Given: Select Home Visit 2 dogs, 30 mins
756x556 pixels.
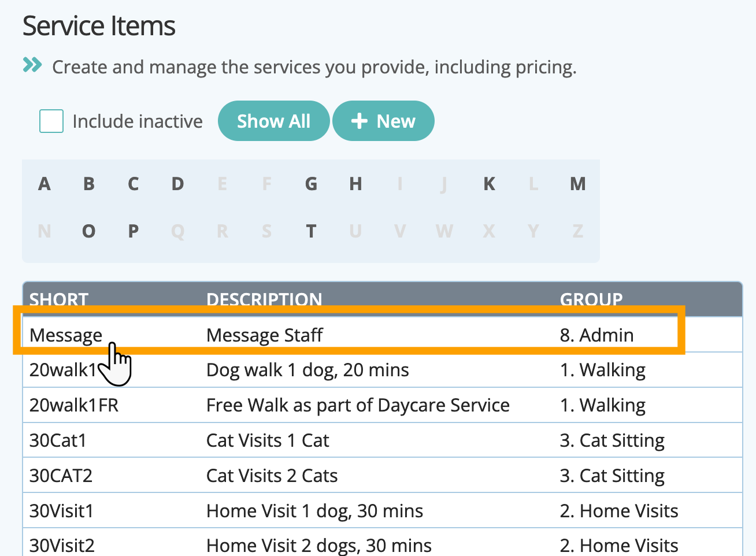Looking at the screenshot, I should coord(319,545).
